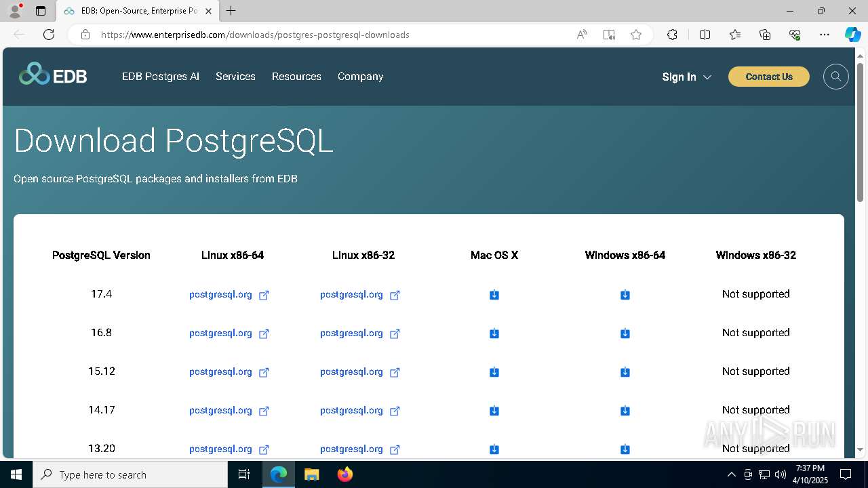This screenshot has width=868, height=488.
Task: Open the browser Extensions icon
Action: (x=672, y=35)
